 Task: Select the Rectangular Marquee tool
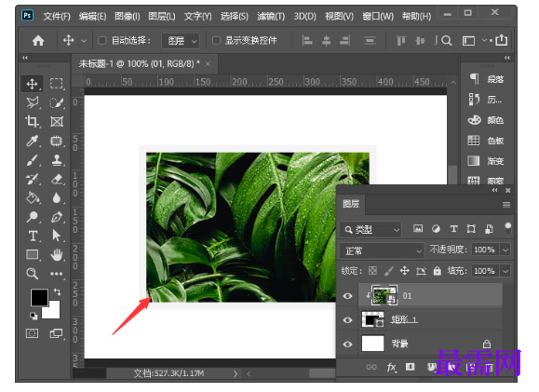tap(57, 84)
